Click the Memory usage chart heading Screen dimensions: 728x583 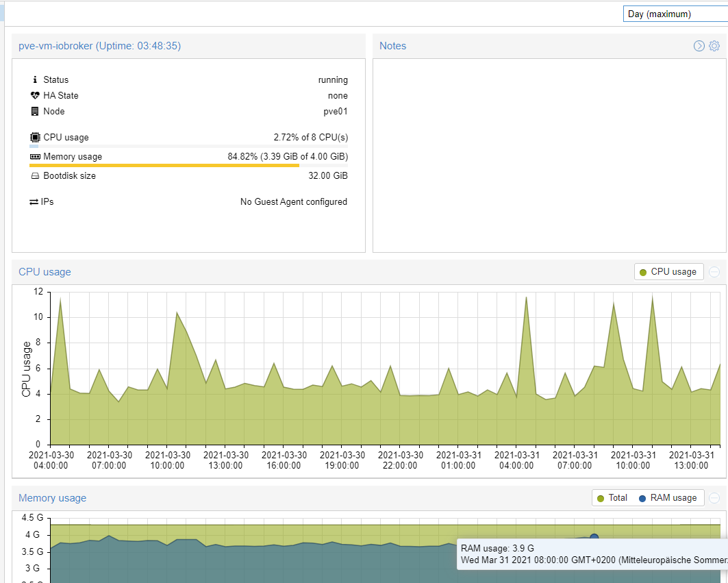[53, 498]
